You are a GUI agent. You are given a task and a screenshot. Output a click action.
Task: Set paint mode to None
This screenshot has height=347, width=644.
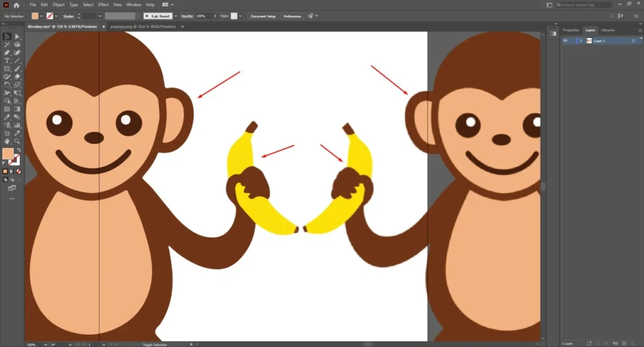point(18,171)
